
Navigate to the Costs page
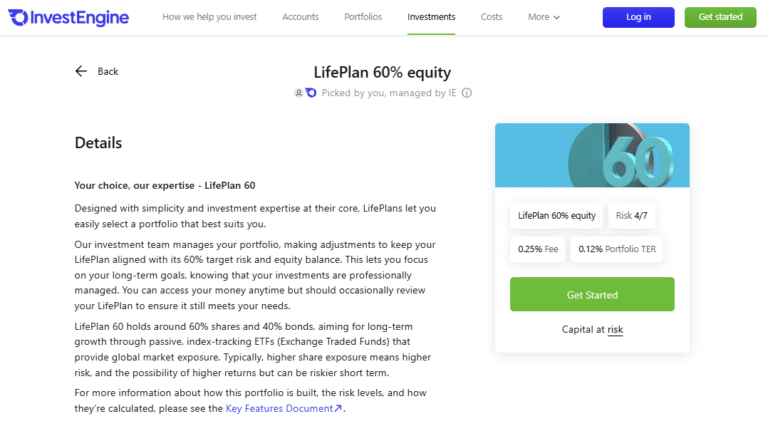click(x=491, y=17)
